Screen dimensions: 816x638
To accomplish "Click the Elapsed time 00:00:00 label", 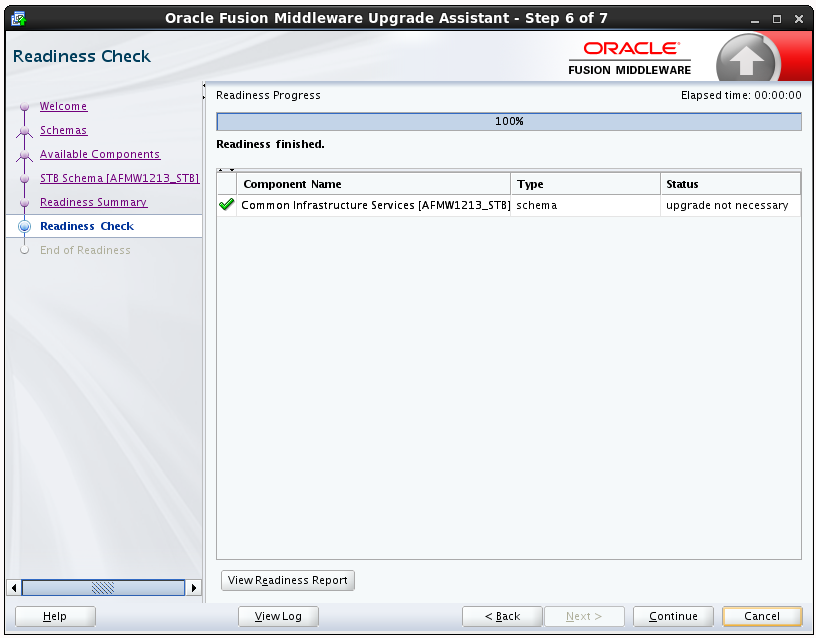I will click(741, 95).
